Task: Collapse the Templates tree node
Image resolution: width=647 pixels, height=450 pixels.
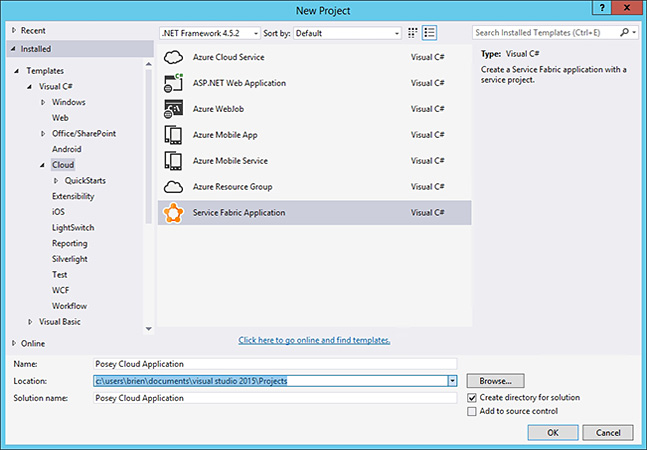Action: coord(17,71)
